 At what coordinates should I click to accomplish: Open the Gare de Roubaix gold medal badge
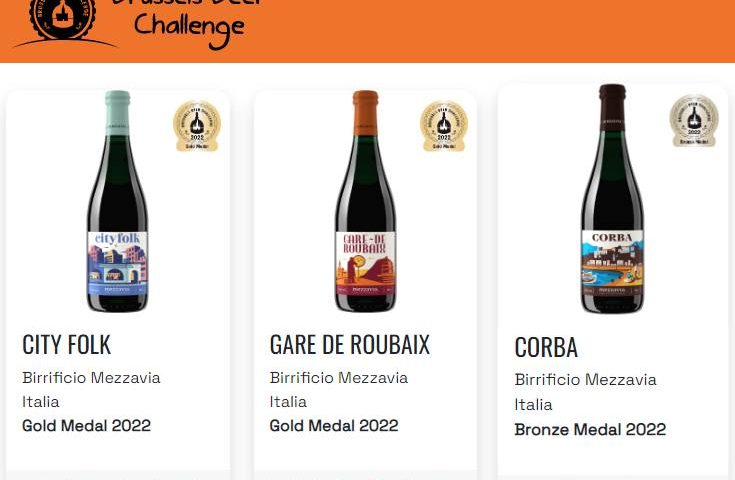(x=443, y=126)
